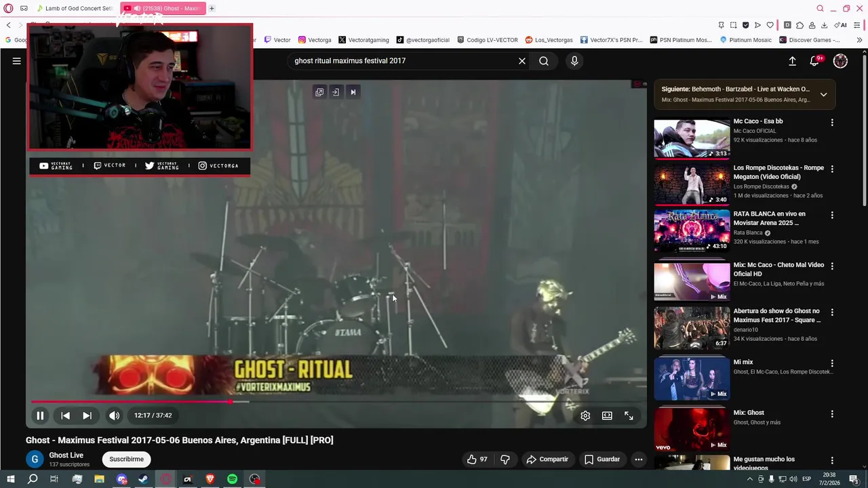Go to previous video in player

point(65,415)
